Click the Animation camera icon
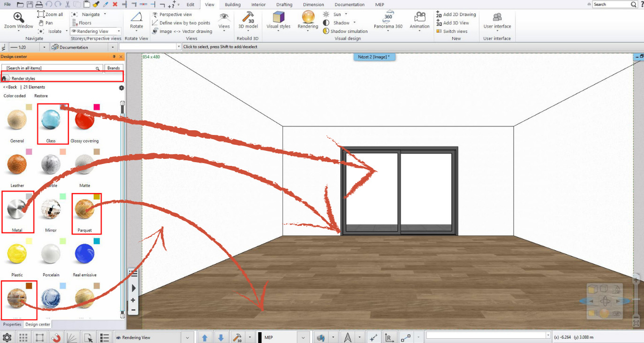The image size is (644, 343). click(x=419, y=17)
